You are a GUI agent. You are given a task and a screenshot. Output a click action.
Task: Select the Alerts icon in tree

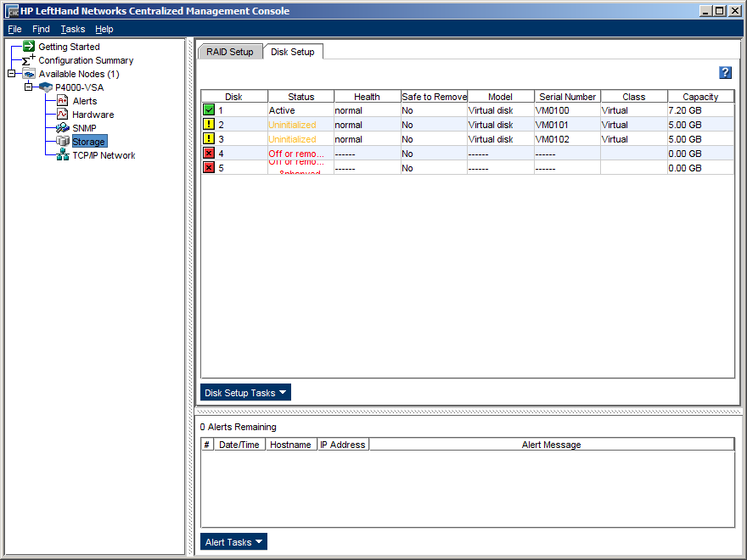click(63, 101)
